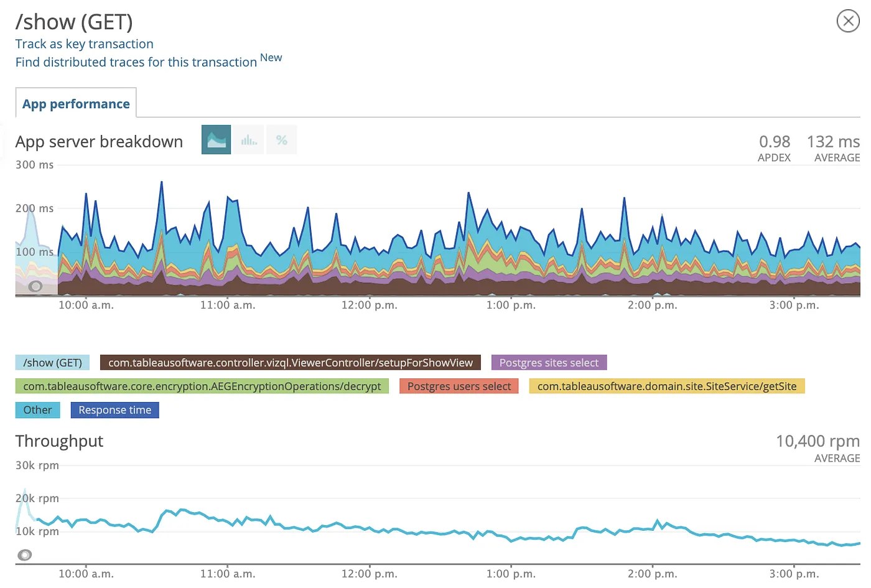Close the /show (GET) transaction panel
Image resolution: width=871 pixels, height=588 pixels.
pos(848,21)
